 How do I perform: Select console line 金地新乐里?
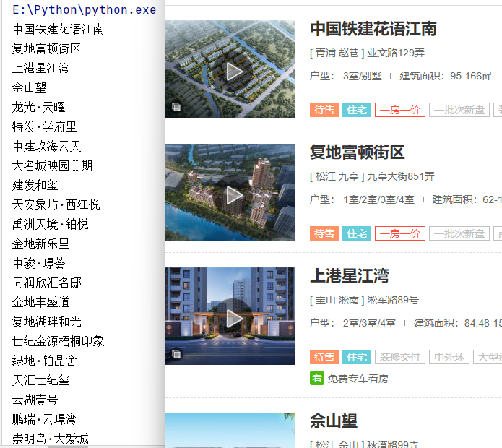[40, 244]
